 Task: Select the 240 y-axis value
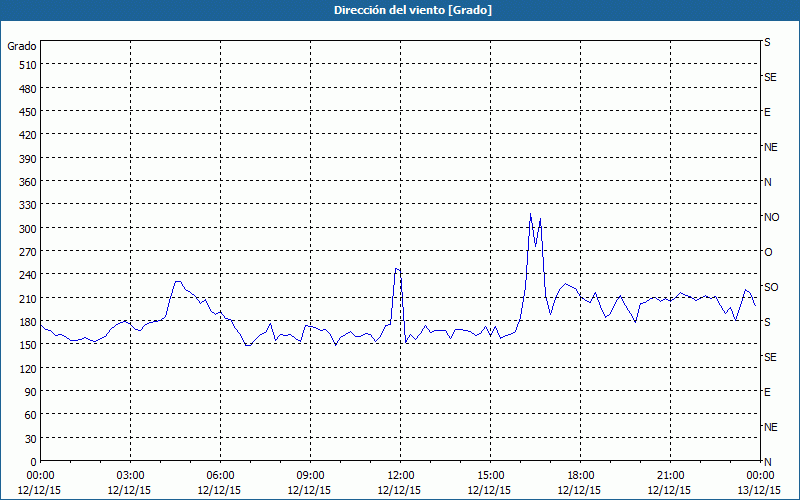(28, 275)
